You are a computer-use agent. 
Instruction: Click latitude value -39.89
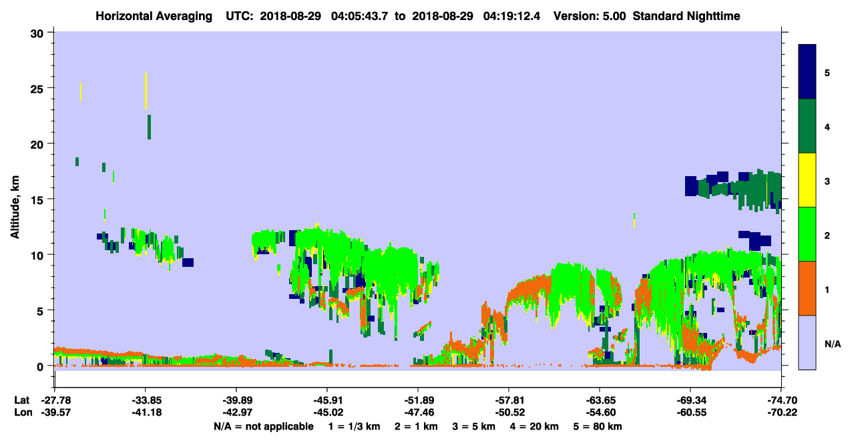pyautogui.click(x=236, y=400)
